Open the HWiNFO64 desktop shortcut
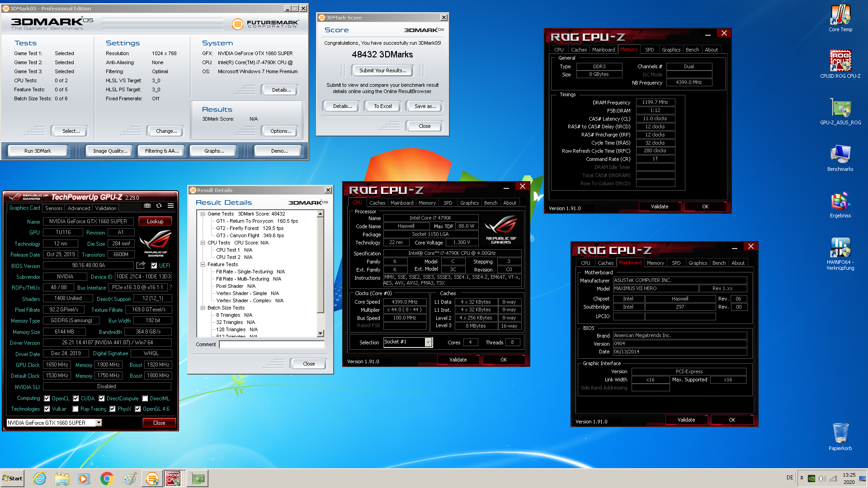The image size is (868, 488). [840, 253]
